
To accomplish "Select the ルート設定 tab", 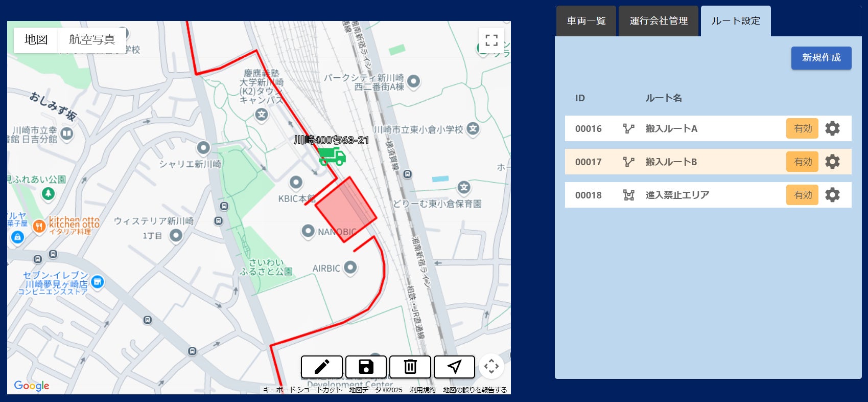I will (x=736, y=21).
